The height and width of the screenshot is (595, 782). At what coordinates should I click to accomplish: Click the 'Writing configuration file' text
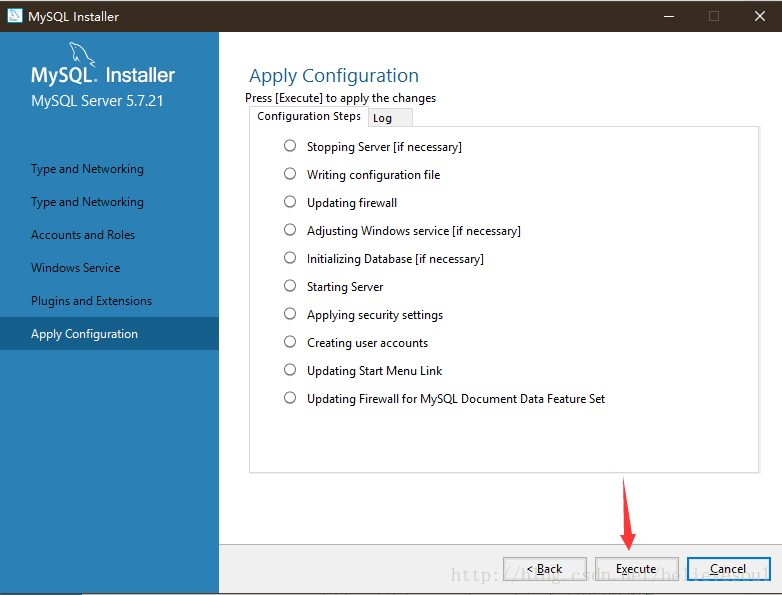click(x=373, y=175)
